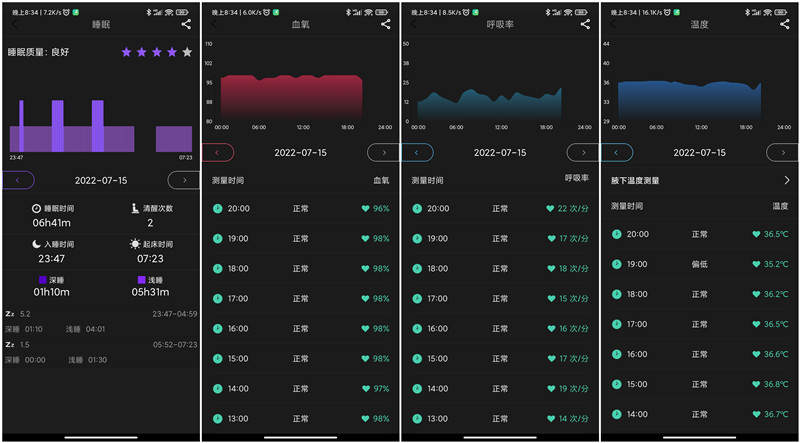Open 腋下温度测量 chevron

[x=787, y=180]
